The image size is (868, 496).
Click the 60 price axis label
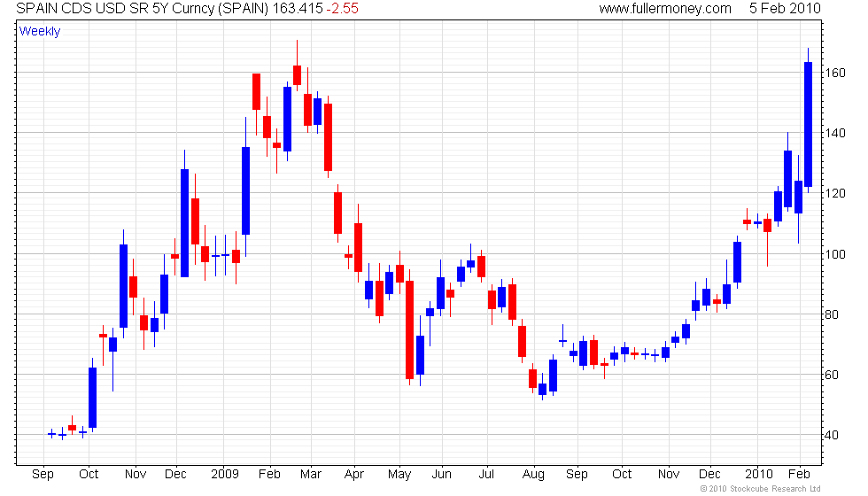[832, 375]
